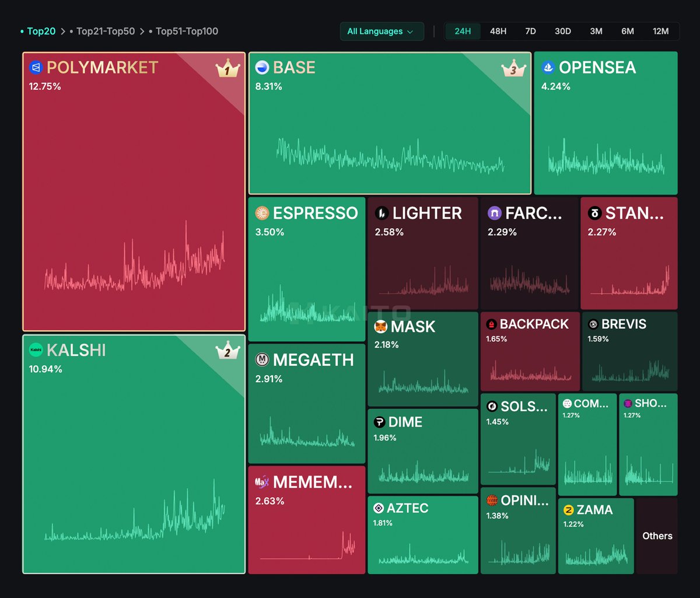
Task: Switch to the 48H timeframe
Action: point(498,32)
